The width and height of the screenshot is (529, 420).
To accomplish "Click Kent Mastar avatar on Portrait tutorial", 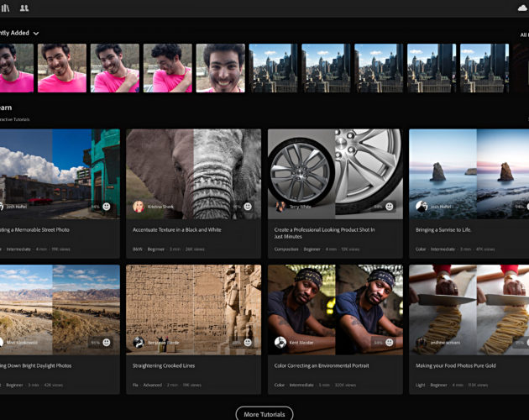I will [x=280, y=343].
